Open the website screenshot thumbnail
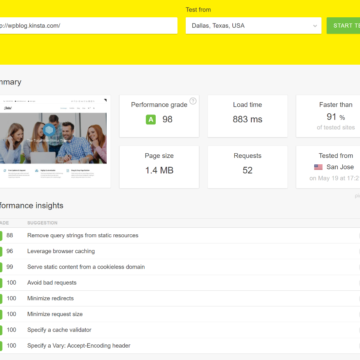360x360 pixels. (x=55, y=142)
